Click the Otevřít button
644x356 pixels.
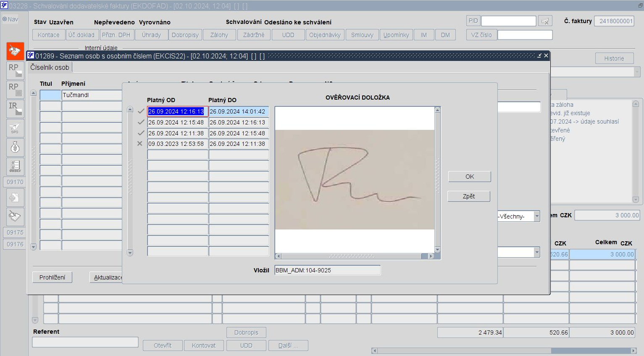click(x=163, y=345)
